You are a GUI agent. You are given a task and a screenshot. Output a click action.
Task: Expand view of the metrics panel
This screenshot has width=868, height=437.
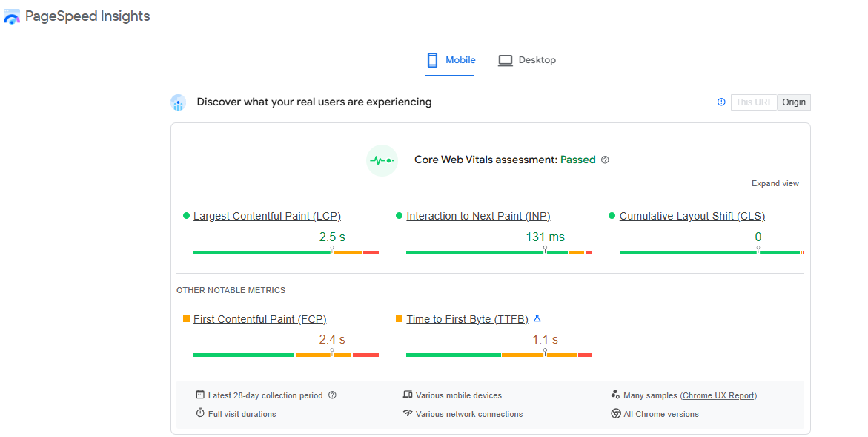click(775, 183)
